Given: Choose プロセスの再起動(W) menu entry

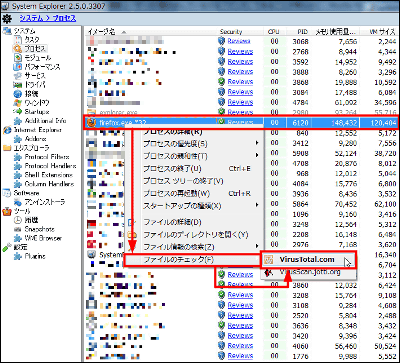Looking at the screenshot, I should point(176,193).
